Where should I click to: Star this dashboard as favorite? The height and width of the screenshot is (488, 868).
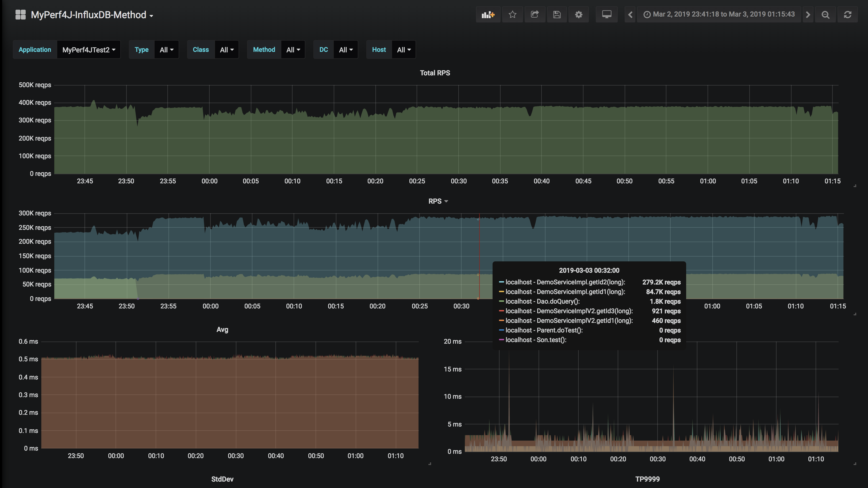pos(512,14)
